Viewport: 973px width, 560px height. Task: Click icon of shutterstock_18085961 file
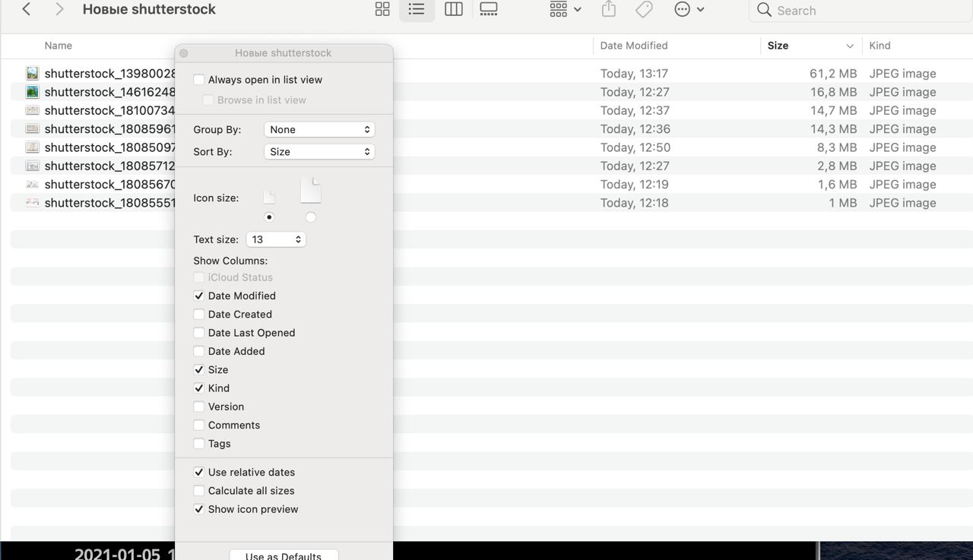pos(32,128)
